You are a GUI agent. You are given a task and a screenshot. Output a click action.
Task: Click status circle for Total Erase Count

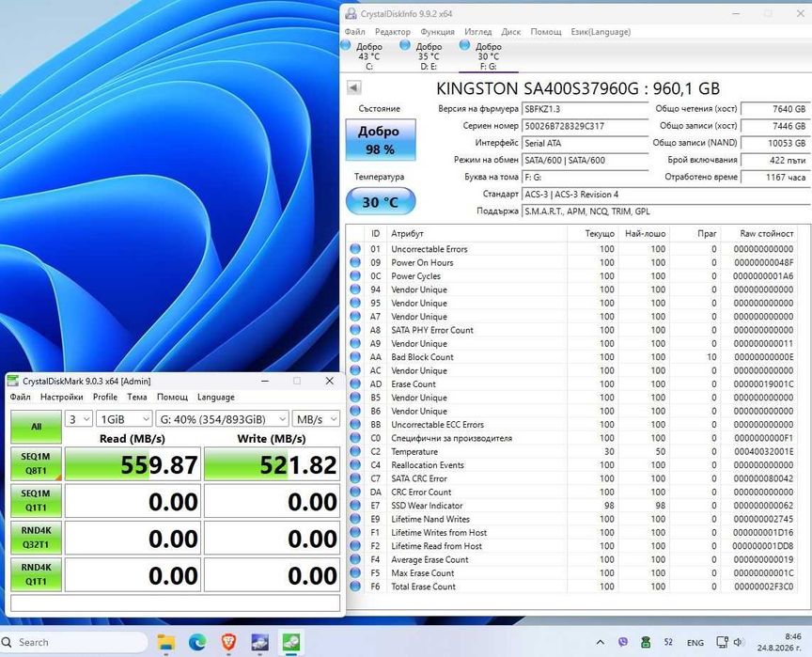point(355,587)
